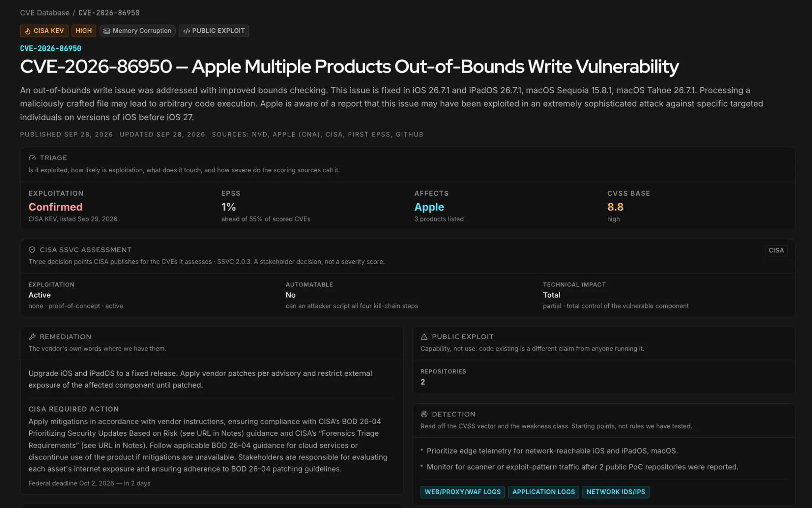Click the 8.8 CVSS base score
This screenshot has width=812, height=508.
point(615,207)
